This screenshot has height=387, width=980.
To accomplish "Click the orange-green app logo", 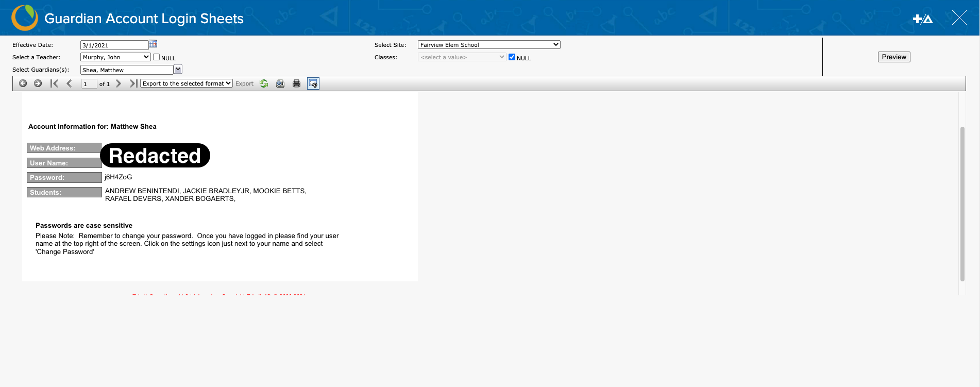I will click(x=25, y=18).
